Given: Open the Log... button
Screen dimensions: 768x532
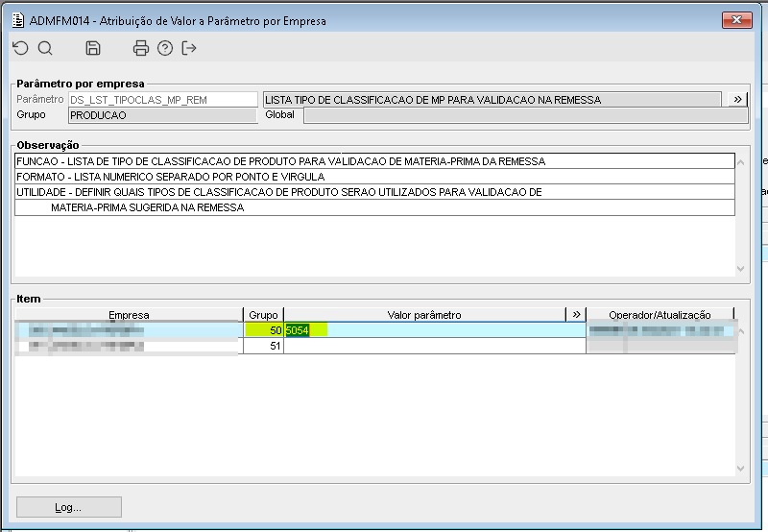Looking at the screenshot, I should point(68,507).
